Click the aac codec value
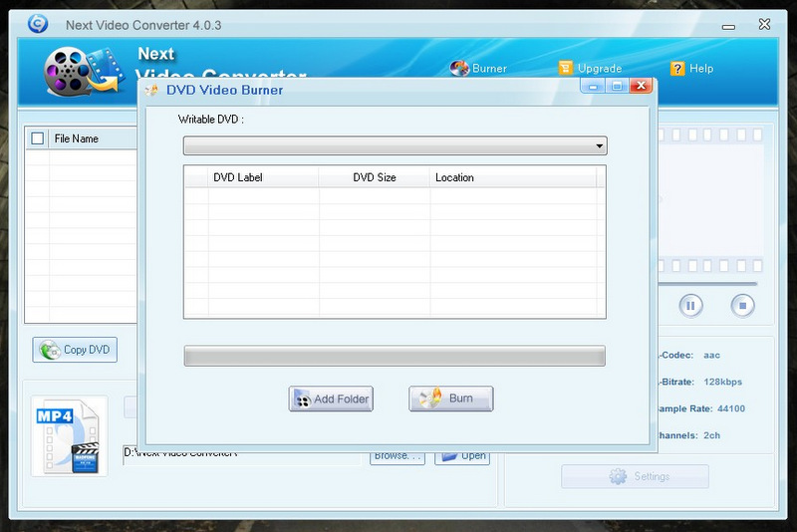 click(x=711, y=356)
